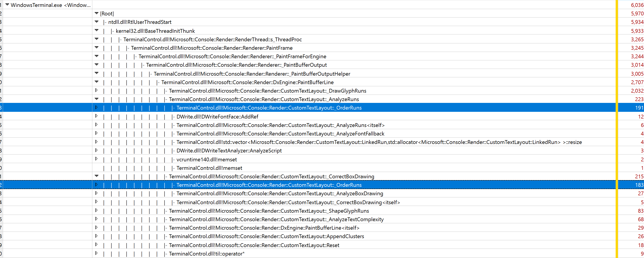This screenshot has width=644, height=258.
Task: Collapse the _CorrectBoxDrawing node
Action: pyautogui.click(x=96, y=176)
